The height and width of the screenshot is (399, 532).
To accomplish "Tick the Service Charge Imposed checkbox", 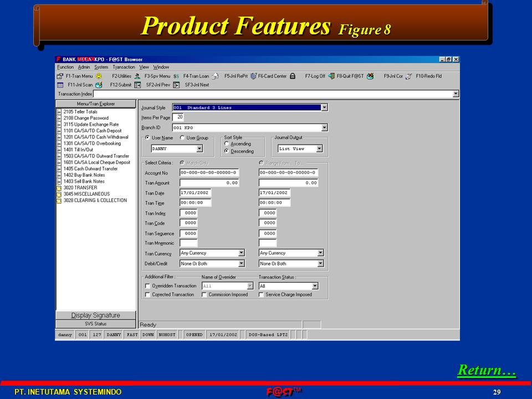I will click(x=262, y=295).
